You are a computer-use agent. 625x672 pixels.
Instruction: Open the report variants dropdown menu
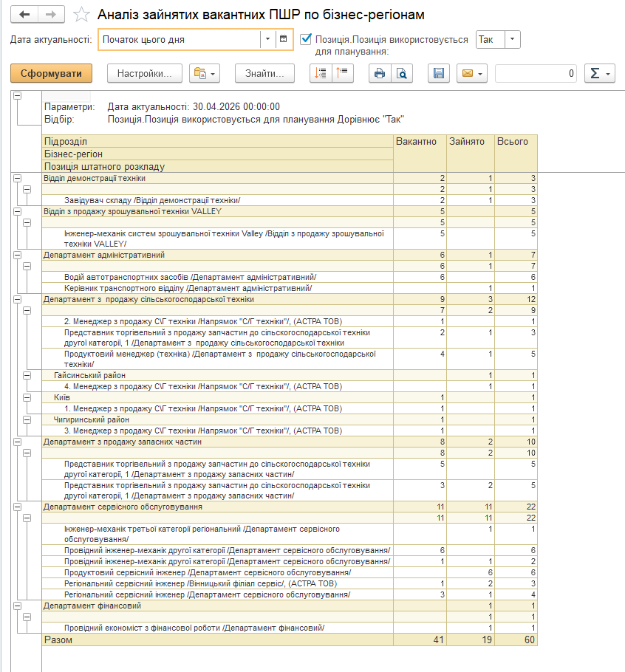click(x=205, y=73)
